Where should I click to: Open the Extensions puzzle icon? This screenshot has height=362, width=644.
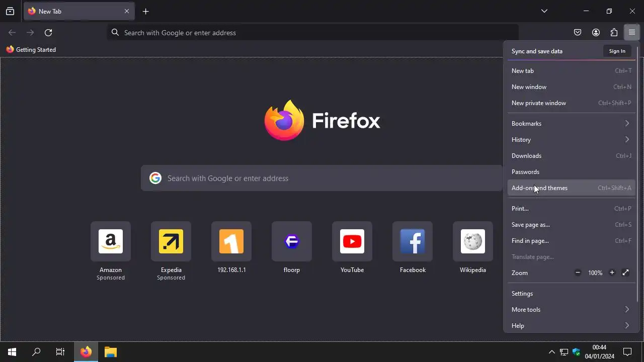click(x=614, y=33)
